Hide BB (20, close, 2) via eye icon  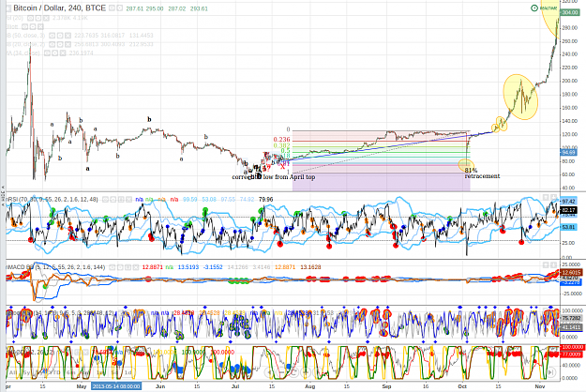click(x=52, y=44)
